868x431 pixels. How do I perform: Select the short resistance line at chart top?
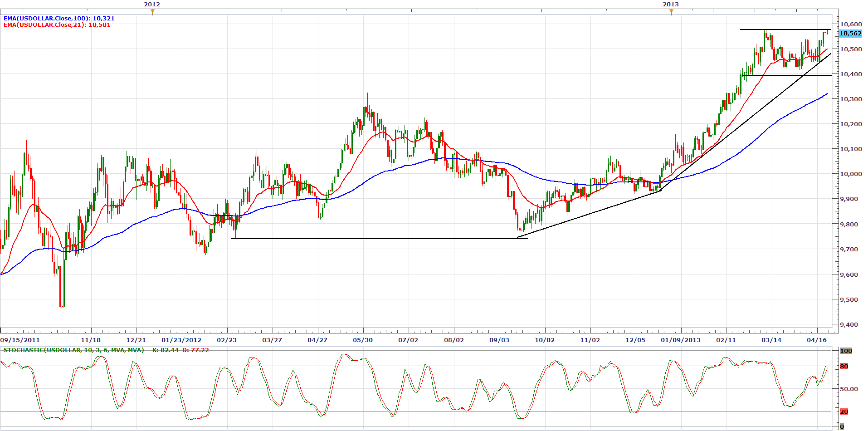tap(785, 29)
